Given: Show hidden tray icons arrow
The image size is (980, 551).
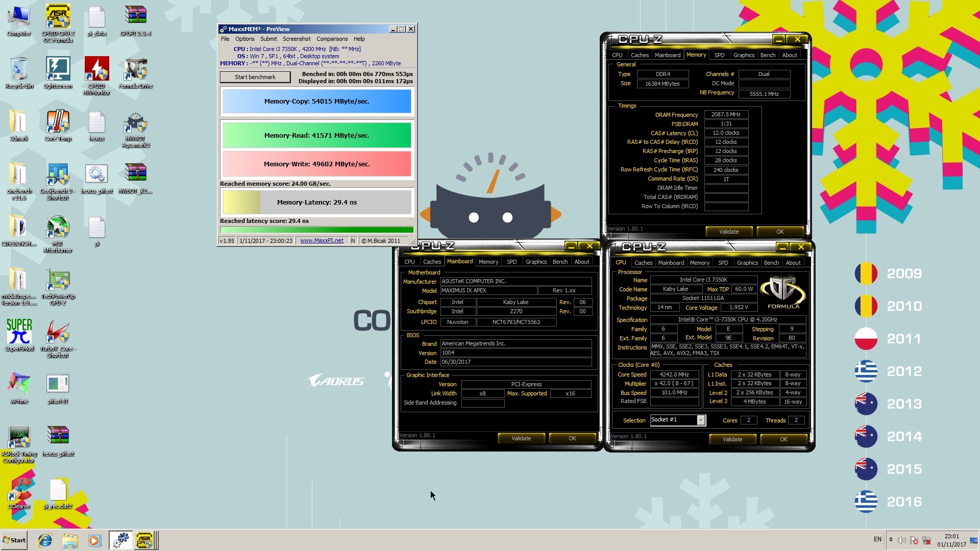Looking at the screenshot, I should tap(891, 540).
